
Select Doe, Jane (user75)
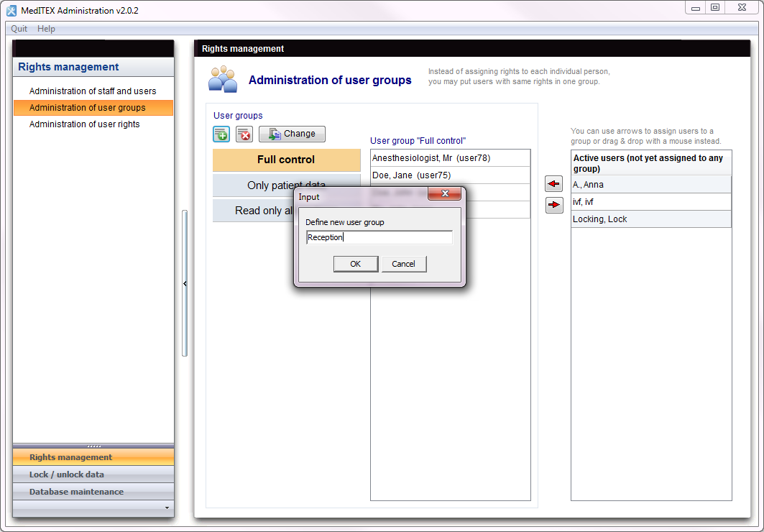pyautogui.click(x=450, y=175)
